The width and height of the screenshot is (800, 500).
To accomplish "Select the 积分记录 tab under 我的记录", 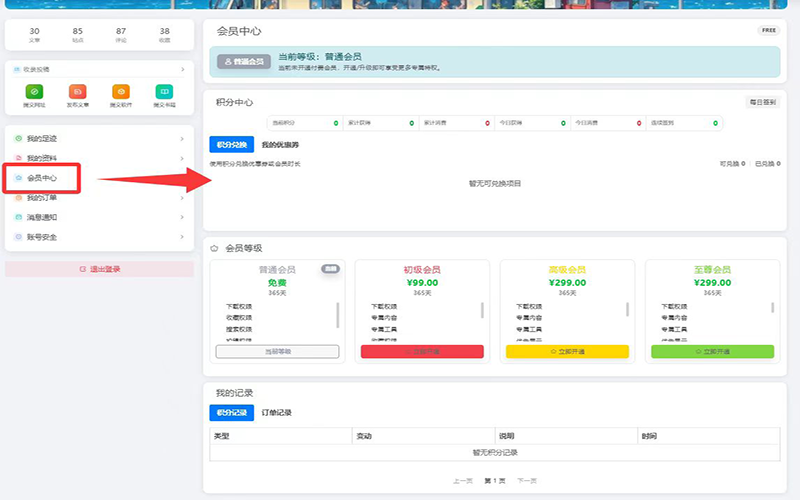I will click(231, 412).
